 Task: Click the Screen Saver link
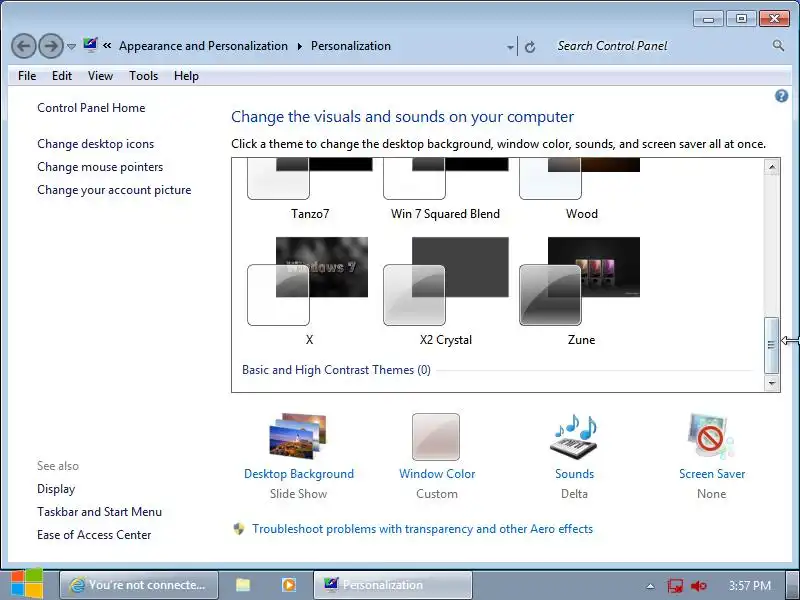712,474
